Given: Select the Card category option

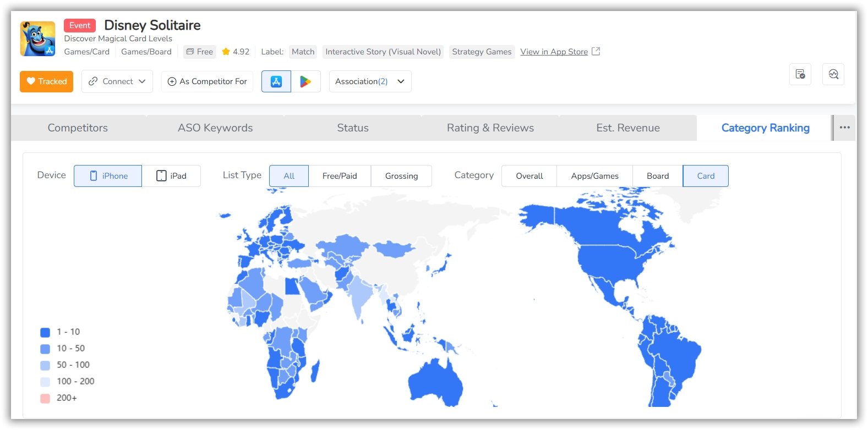Looking at the screenshot, I should [x=706, y=176].
